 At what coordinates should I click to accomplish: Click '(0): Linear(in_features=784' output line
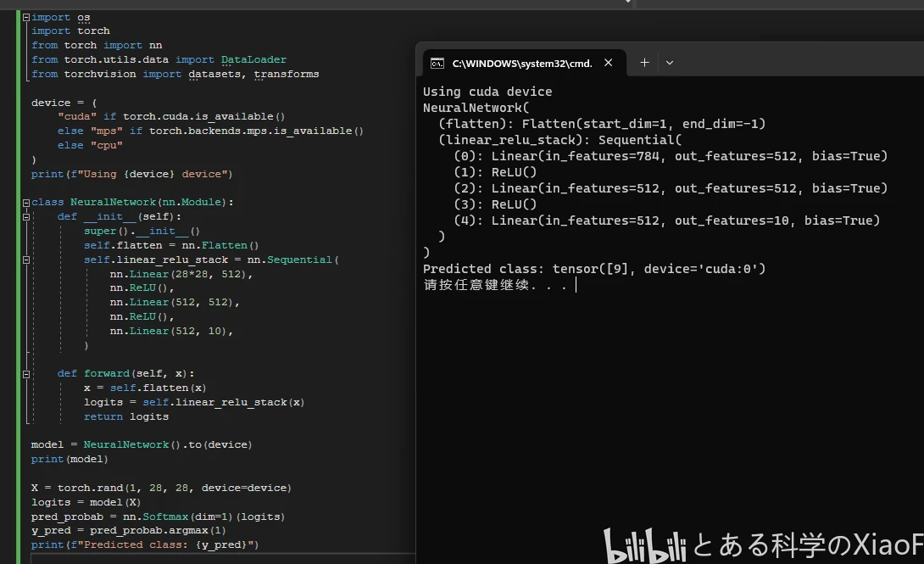coord(671,156)
